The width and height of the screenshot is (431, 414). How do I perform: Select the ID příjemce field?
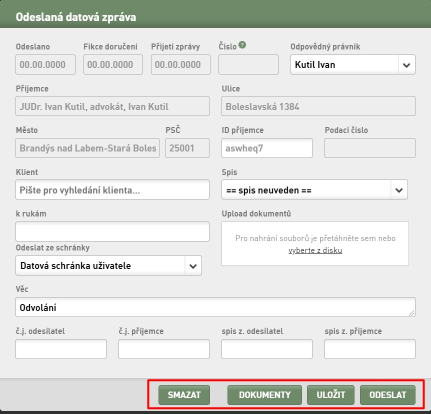(267, 148)
